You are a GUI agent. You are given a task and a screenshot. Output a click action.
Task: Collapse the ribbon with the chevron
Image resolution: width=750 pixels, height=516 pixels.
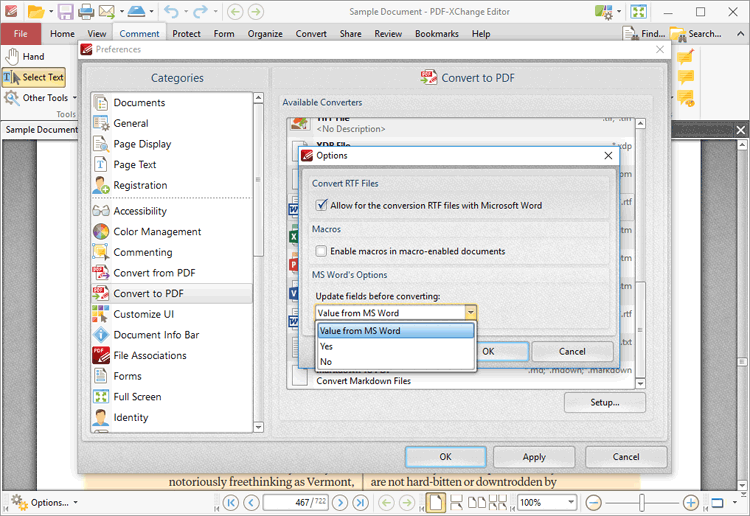click(740, 33)
